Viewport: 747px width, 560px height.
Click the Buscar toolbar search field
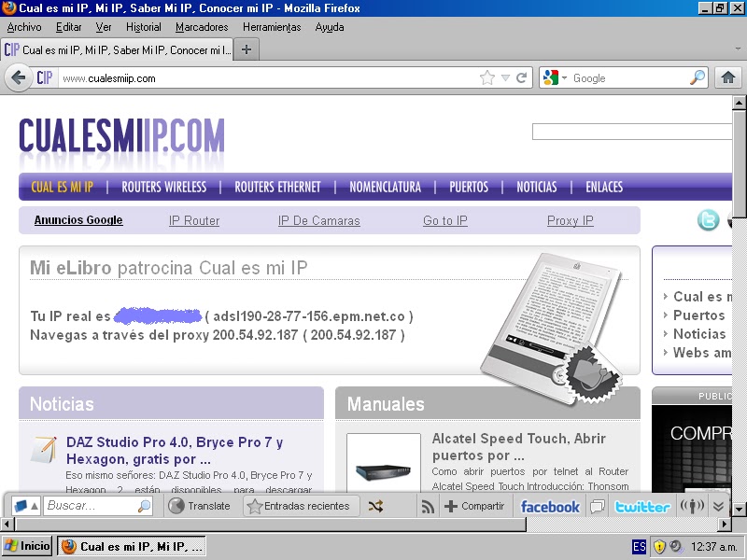click(x=91, y=506)
